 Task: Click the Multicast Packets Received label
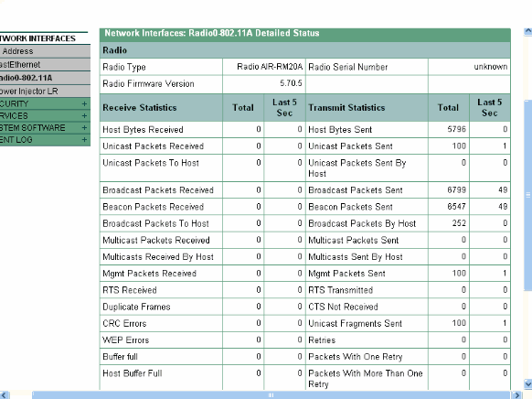tap(156, 240)
